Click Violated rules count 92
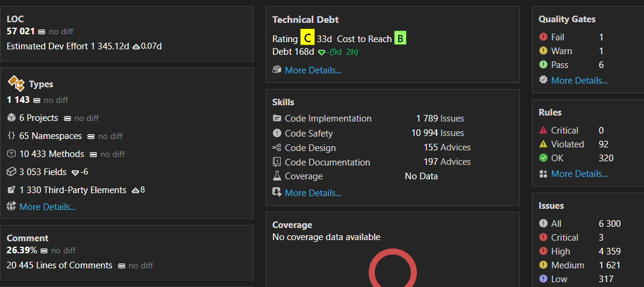This screenshot has height=287, width=644. click(x=604, y=144)
